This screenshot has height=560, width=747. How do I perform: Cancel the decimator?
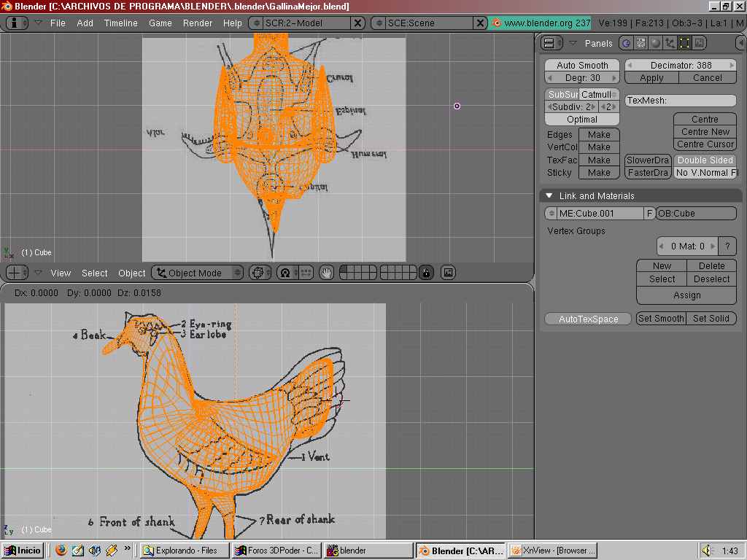(708, 77)
